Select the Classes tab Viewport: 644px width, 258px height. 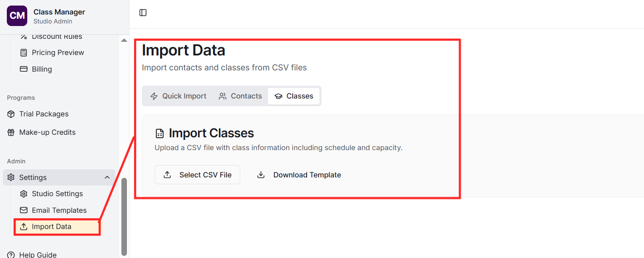tap(293, 96)
